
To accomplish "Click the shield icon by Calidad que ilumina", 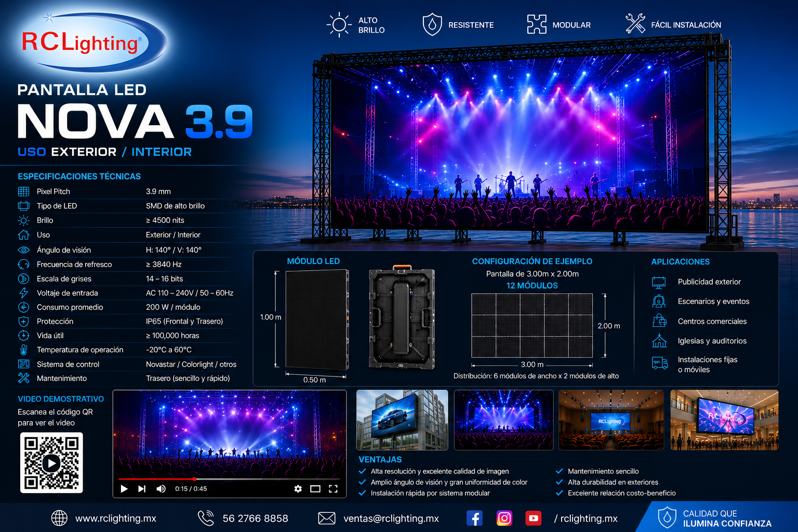I will (x=667, y=518).
